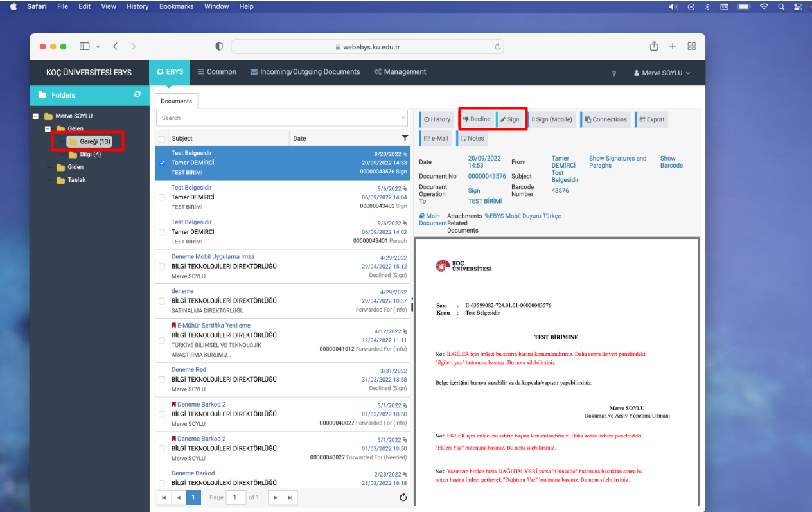
Task: Clear search with the X icon
Action: point(403,118)
